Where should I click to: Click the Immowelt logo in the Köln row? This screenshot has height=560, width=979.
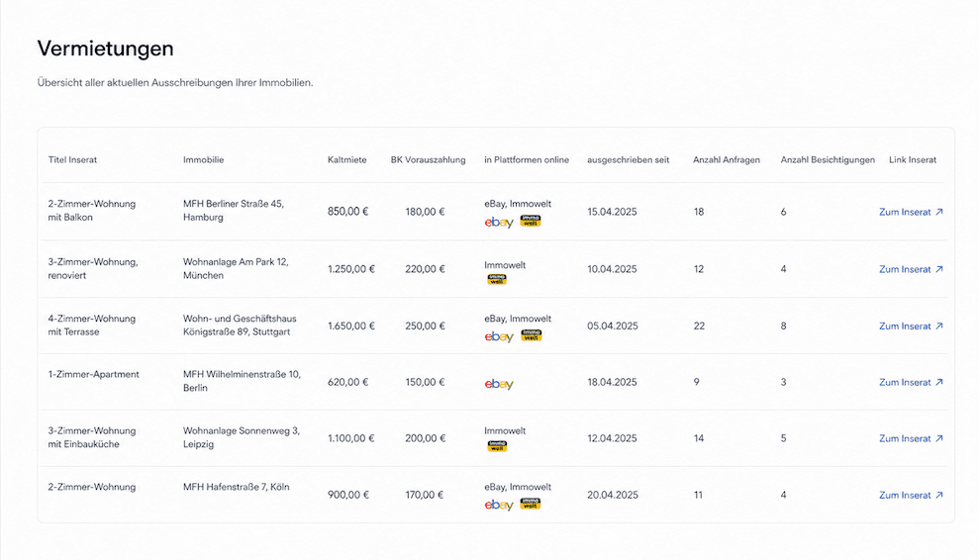point(531,504)
